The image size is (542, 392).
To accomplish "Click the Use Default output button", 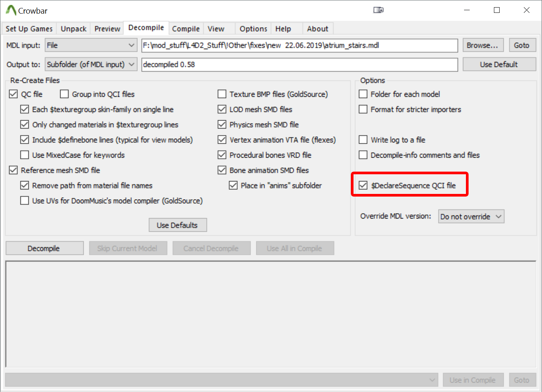I will click(x=499, y=64).
